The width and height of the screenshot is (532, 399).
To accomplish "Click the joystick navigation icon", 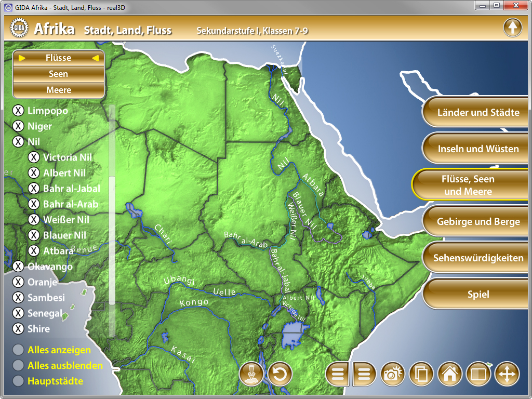I will (252, 374).
